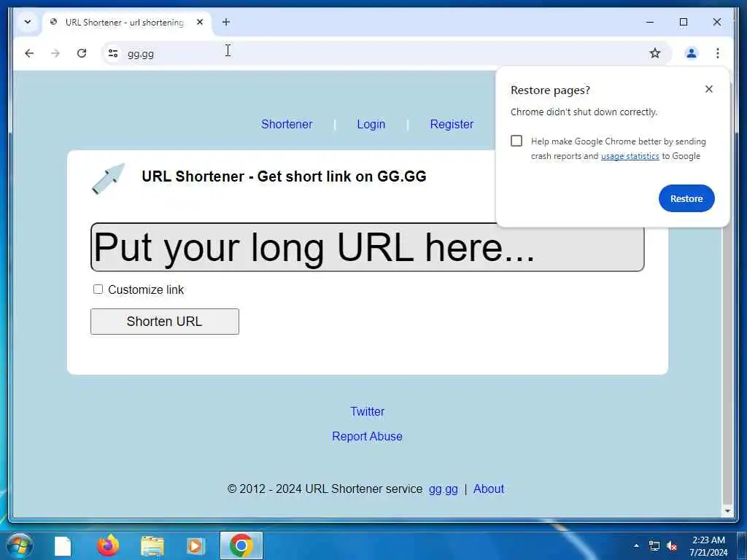Open site information icon in address bar
This screenshot has height=560, width=747.
[113, 53]
